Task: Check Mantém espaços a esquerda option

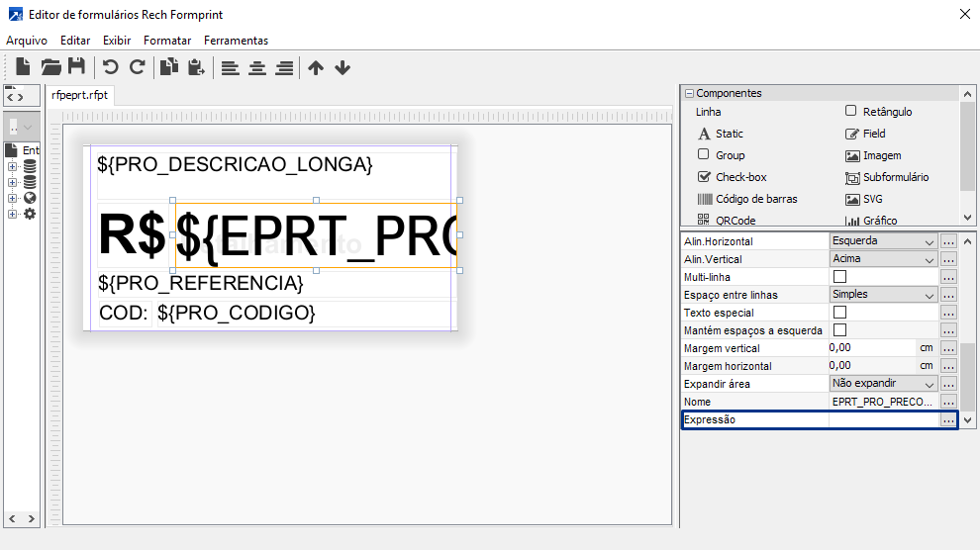Action: click(839, 330)
